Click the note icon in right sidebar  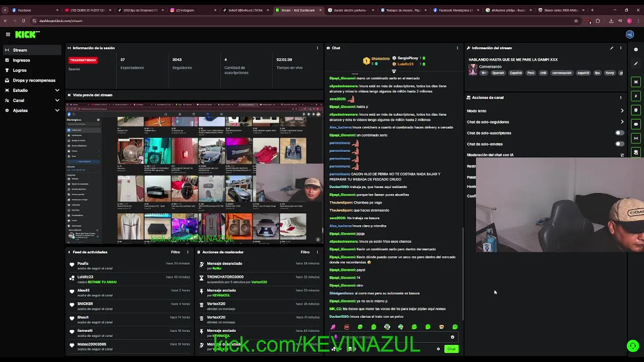click(636, 110)
